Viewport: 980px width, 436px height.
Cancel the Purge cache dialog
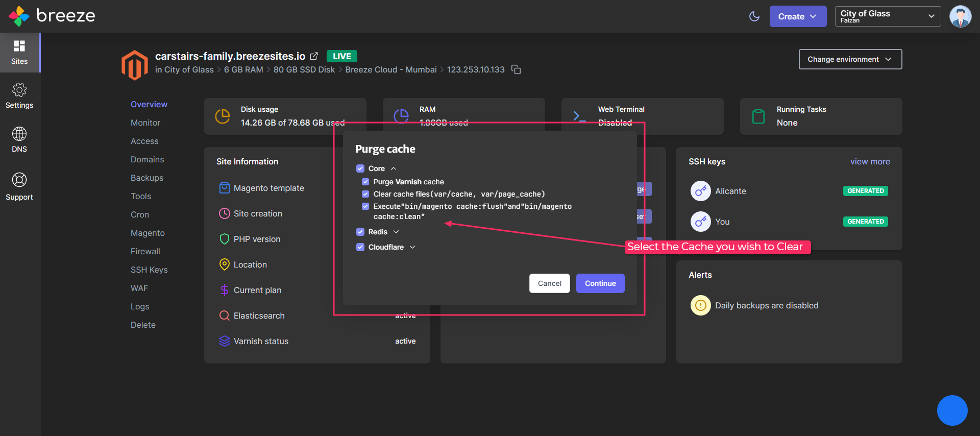point(550,283)
